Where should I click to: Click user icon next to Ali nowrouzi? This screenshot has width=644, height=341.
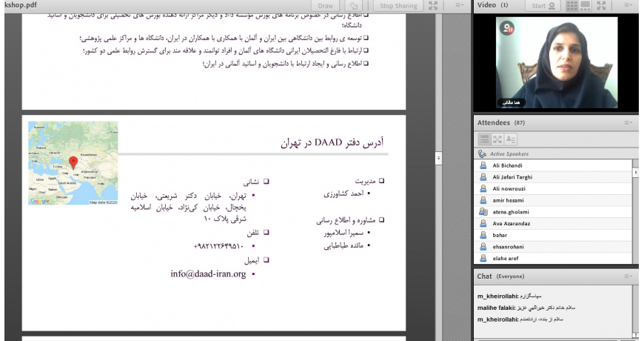483,188
